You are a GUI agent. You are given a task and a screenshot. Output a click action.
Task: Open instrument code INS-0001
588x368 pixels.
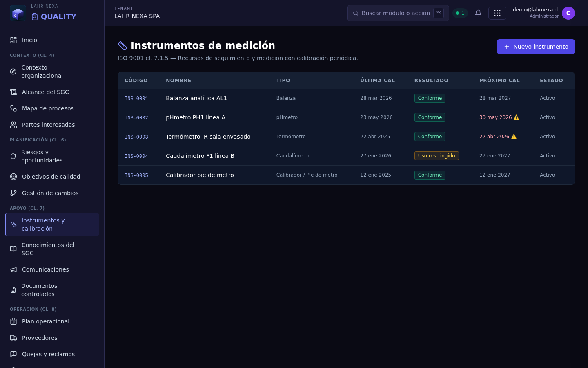136,99
